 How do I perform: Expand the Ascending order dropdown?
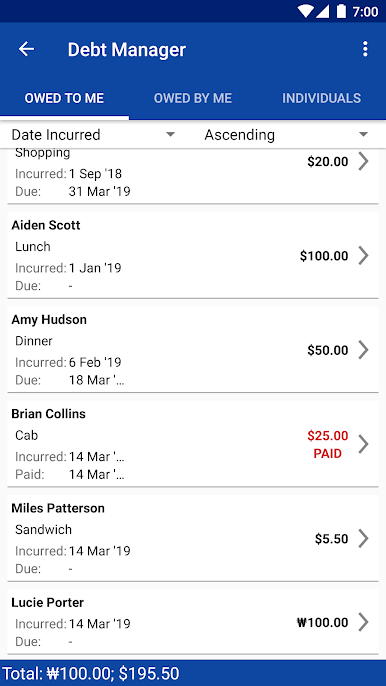[x=287, y=135]
